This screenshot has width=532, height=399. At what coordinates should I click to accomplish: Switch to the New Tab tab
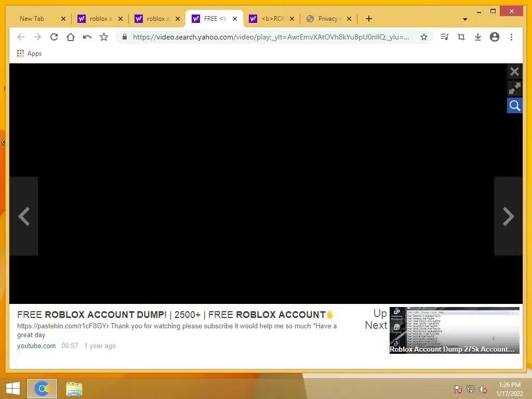(x=32, y=19)
